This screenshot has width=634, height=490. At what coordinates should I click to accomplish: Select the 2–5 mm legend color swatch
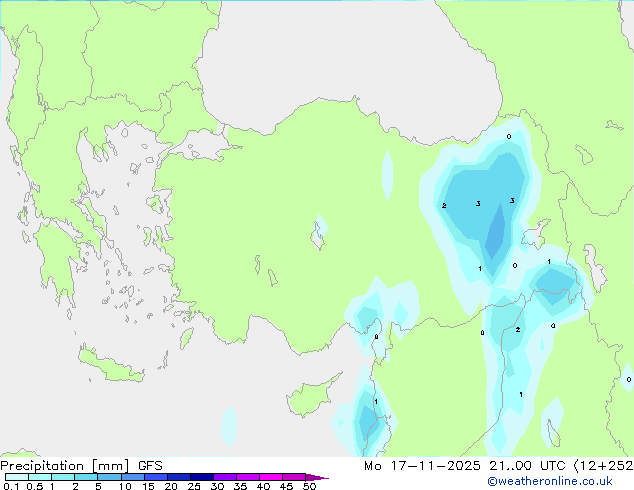point(86,477)
